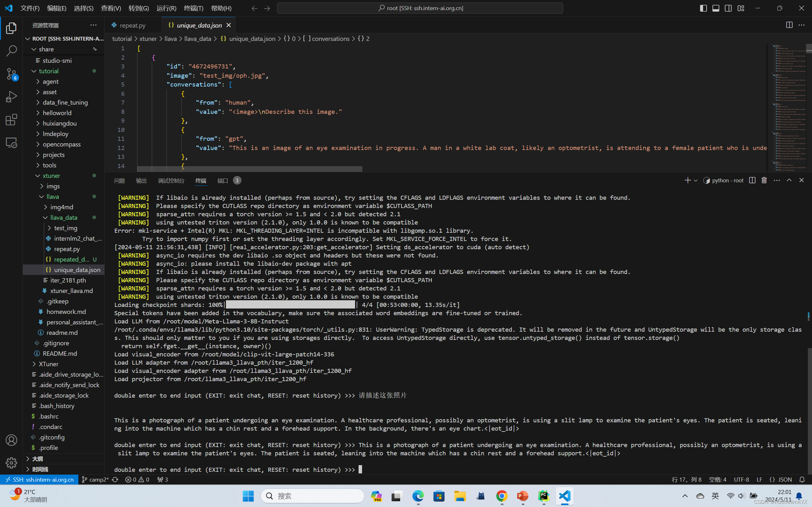Open the 终端(T) menu

click(x=194, y=8)
